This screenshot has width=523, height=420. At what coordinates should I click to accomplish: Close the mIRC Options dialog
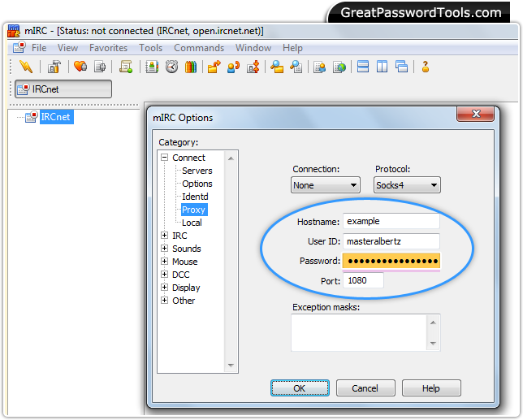[475, 114]
